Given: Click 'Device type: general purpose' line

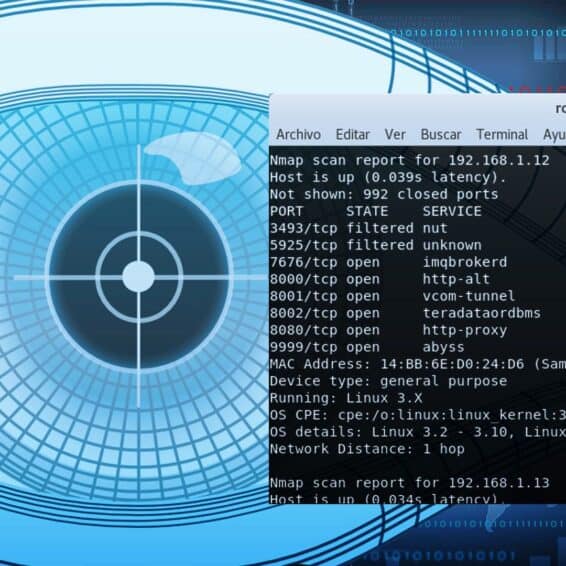Looking at the screenshot, I should [x=388, y=381].
